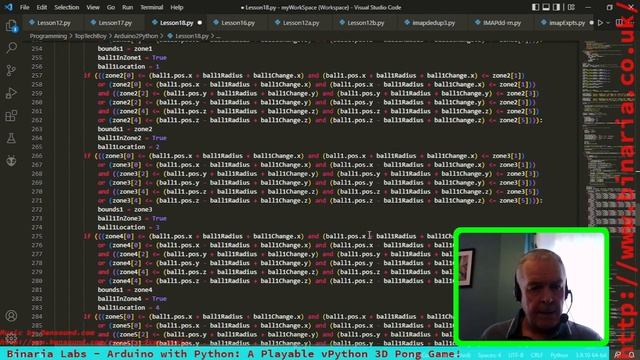Close imapExpts.py via its unsaved dot
640x360 pixels.
pyautogui.click(x=591, y=23)
